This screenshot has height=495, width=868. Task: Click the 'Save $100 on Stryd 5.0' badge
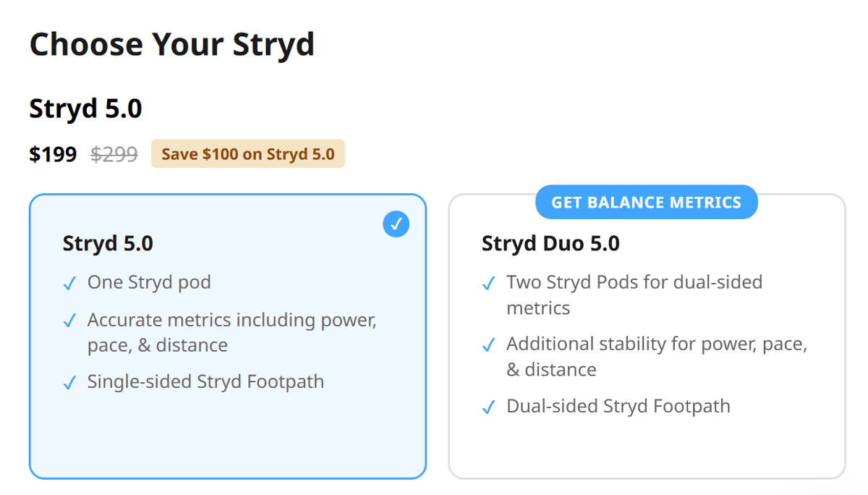tap(247, 154)
